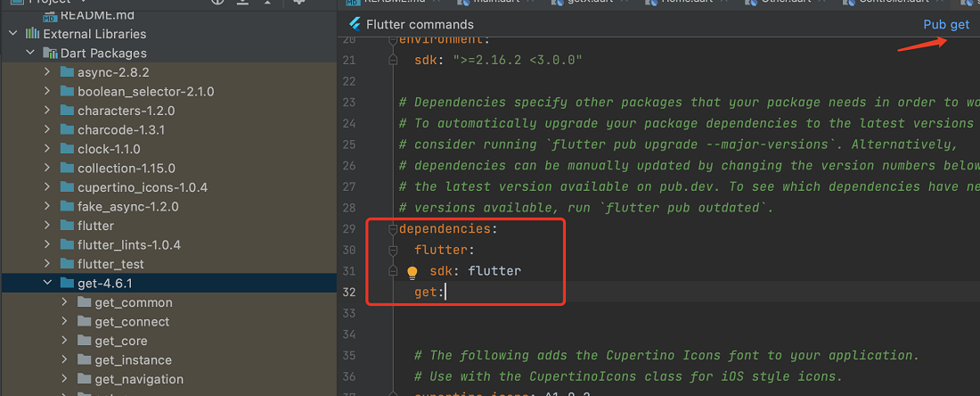Expand the flutter_test chevron
Image resolution: width=980 pixels, height=396 pixels.
click(47, 263)
